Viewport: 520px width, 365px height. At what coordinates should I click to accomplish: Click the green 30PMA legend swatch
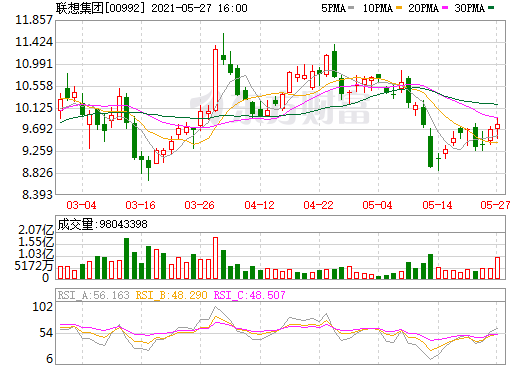point(491,8)
